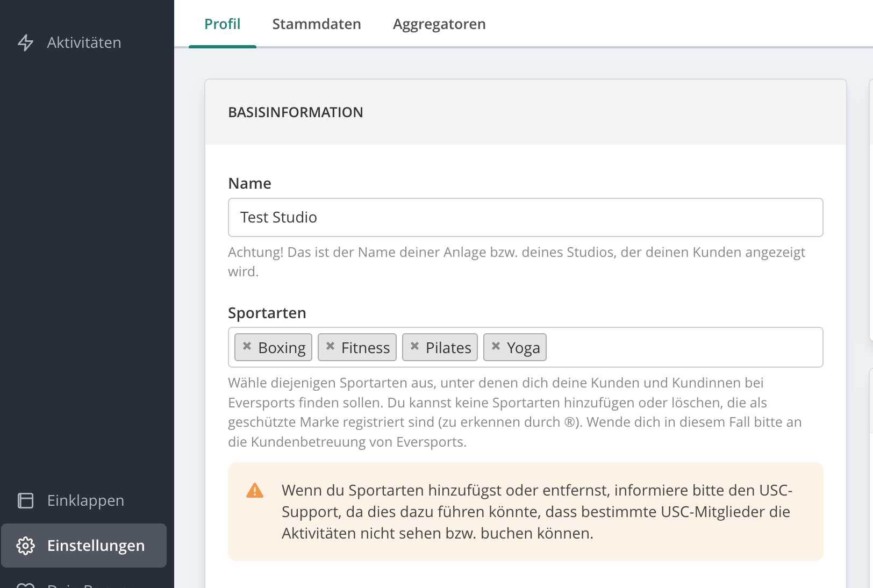The height and width of the screenshot is (588, 873).
Task: Delete the Pilates sport using its x
Action: [414, 347]
